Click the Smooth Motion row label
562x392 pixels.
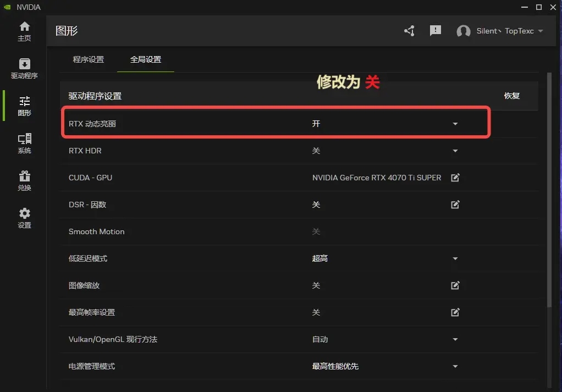(x=96, y=231)
